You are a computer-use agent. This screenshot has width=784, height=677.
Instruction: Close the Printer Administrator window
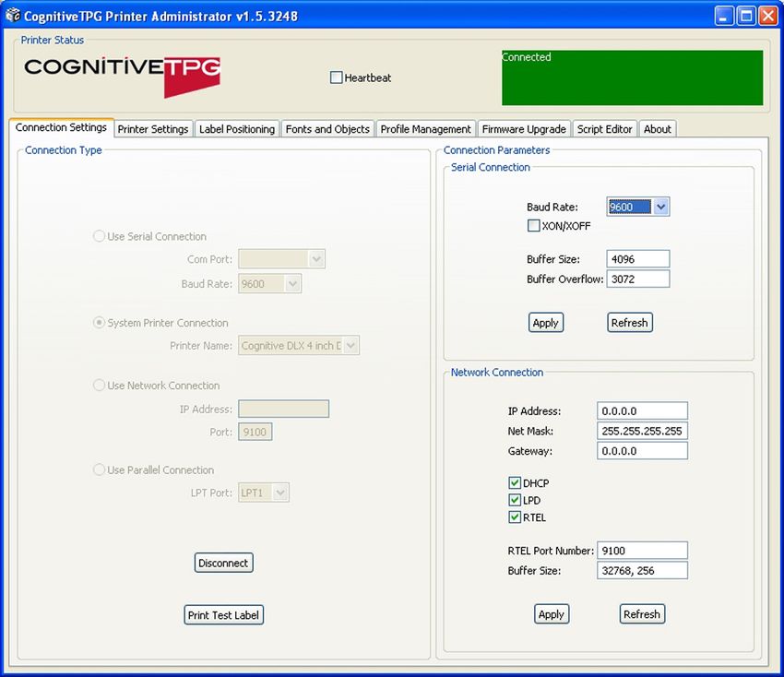point(767,16)
